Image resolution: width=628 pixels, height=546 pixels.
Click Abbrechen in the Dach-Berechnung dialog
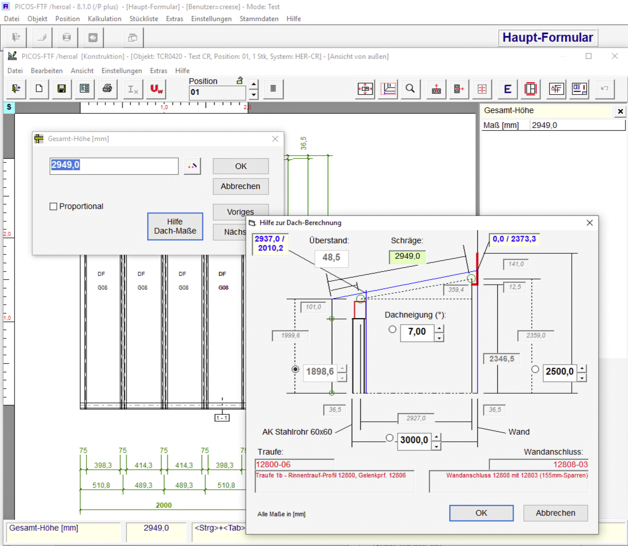coord(555,513)
